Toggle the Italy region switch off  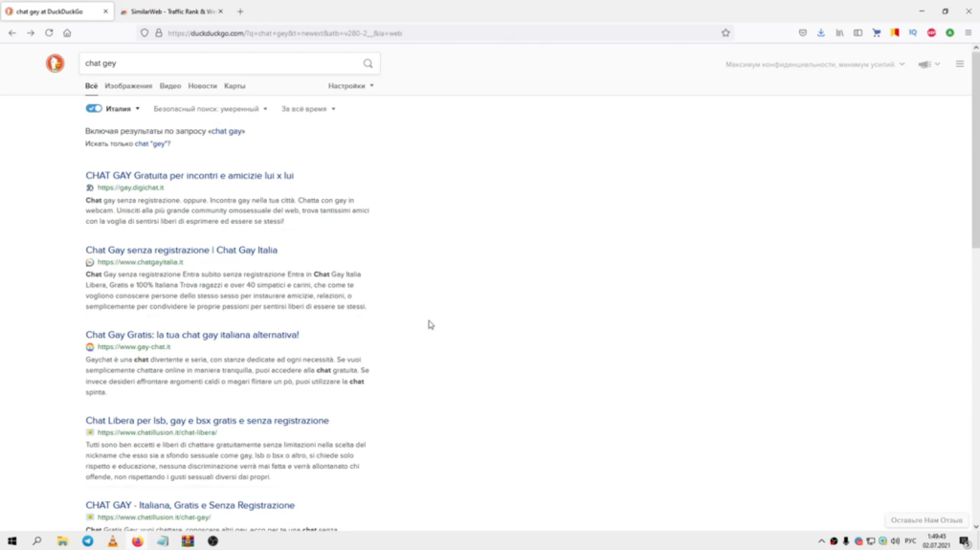click(x=94, y=109)
